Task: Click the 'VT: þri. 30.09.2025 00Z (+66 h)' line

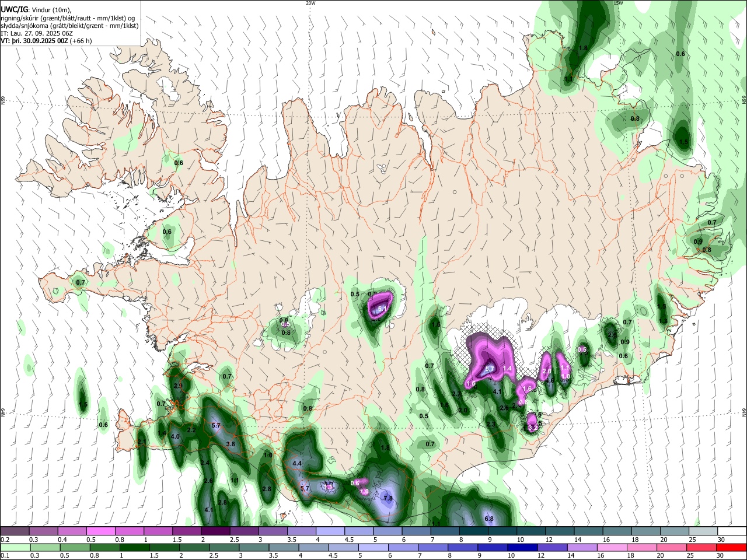Action: (46, 41)
